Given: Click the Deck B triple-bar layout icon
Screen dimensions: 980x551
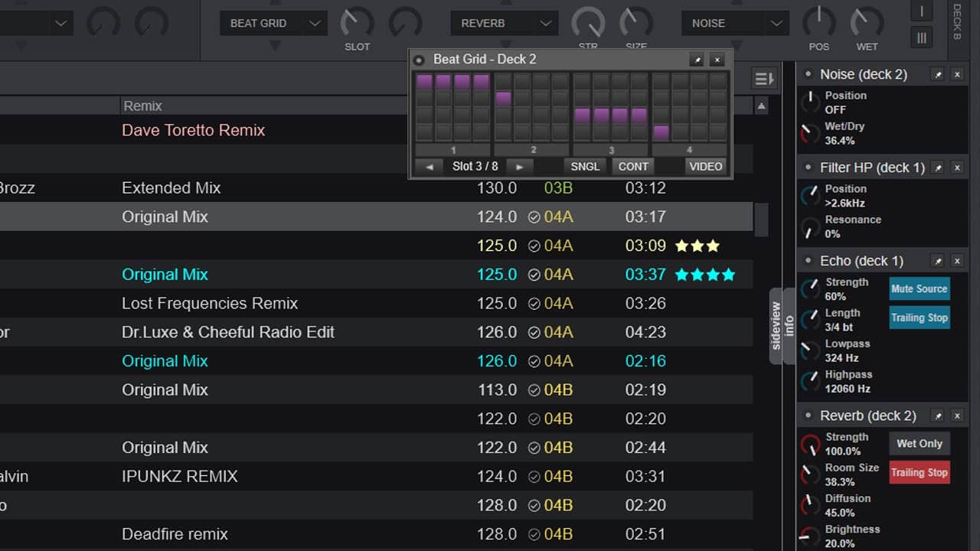Looking at the screenshot, I should point(921,36).
